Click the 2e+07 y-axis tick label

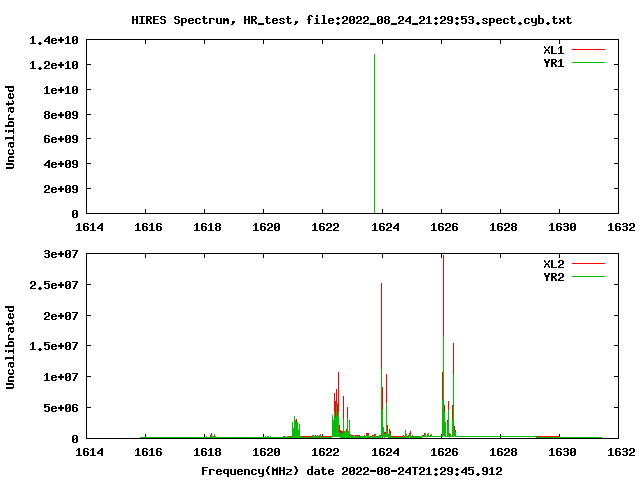coord(61,316)
